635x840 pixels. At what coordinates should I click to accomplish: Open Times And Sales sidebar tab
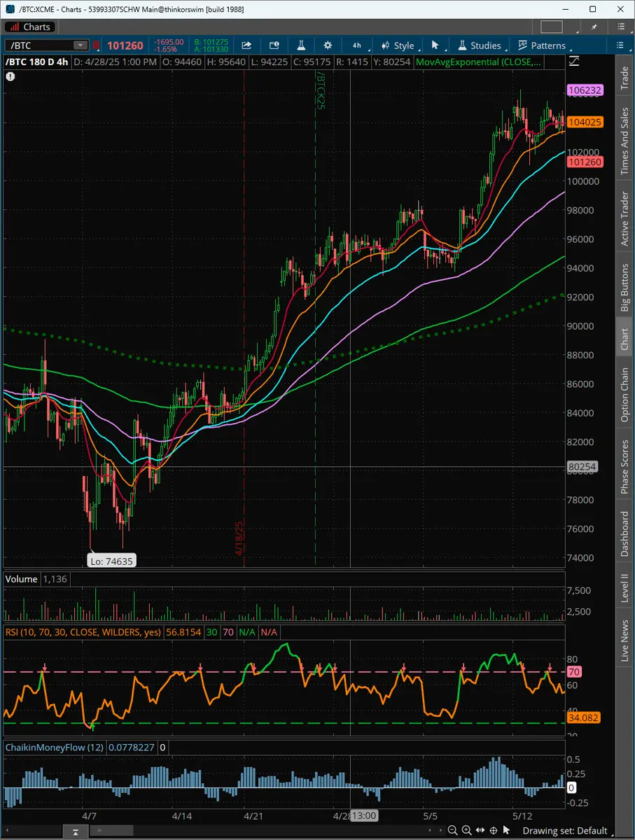pyautogui.click(x=624, y=141)
